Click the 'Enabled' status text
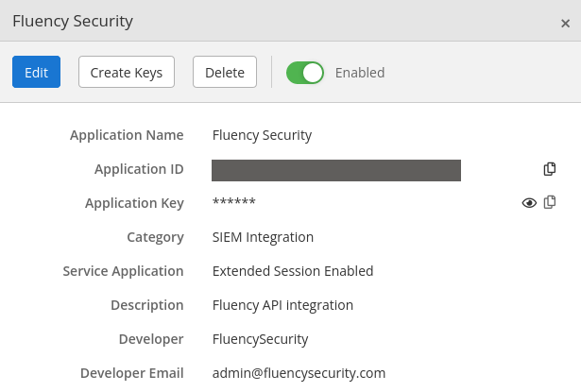 360,73
